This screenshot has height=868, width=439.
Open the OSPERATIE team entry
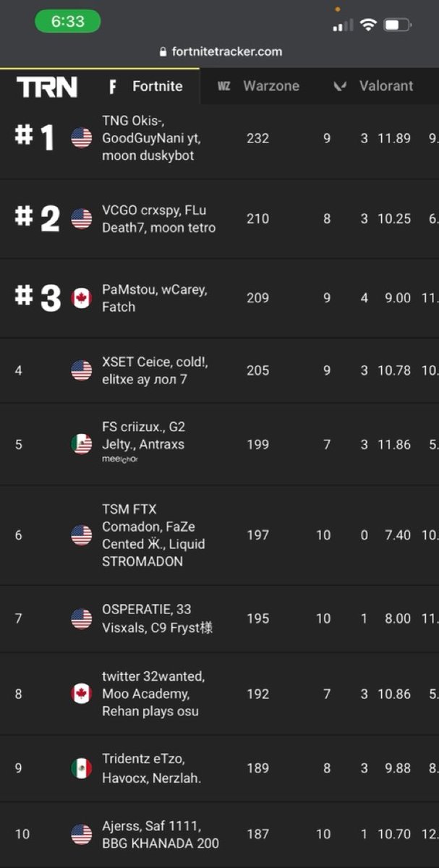(x=157, y=618)
